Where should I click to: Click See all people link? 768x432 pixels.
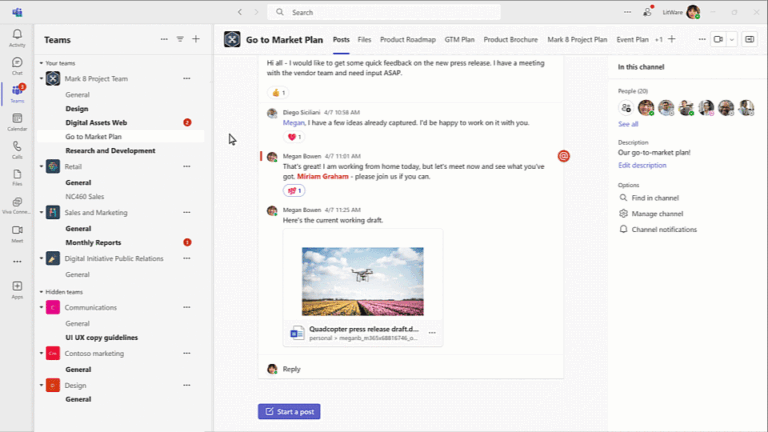pos(628,124)
